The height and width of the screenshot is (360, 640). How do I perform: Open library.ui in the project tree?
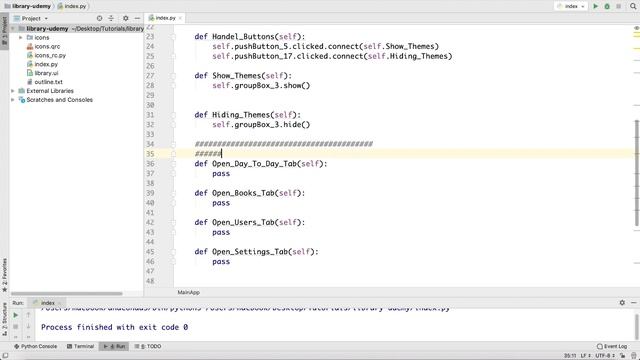coord(42,73)
